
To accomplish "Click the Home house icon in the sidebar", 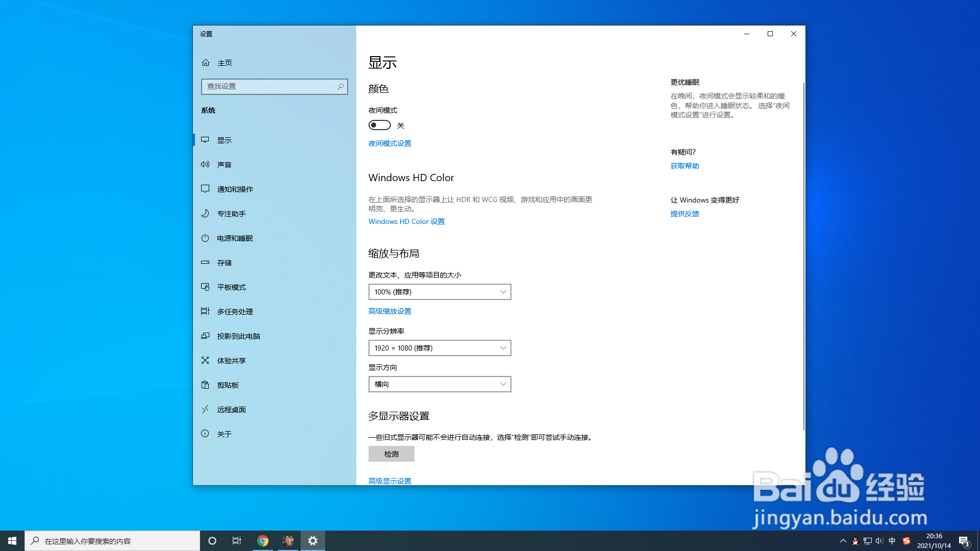I will pos(206,62).
